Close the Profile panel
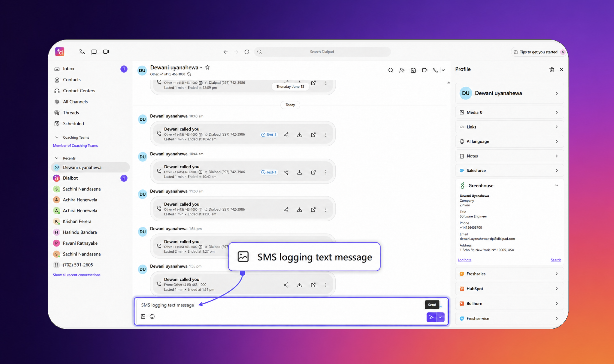Viewport: 614px width, 364px height. [561, 70]
